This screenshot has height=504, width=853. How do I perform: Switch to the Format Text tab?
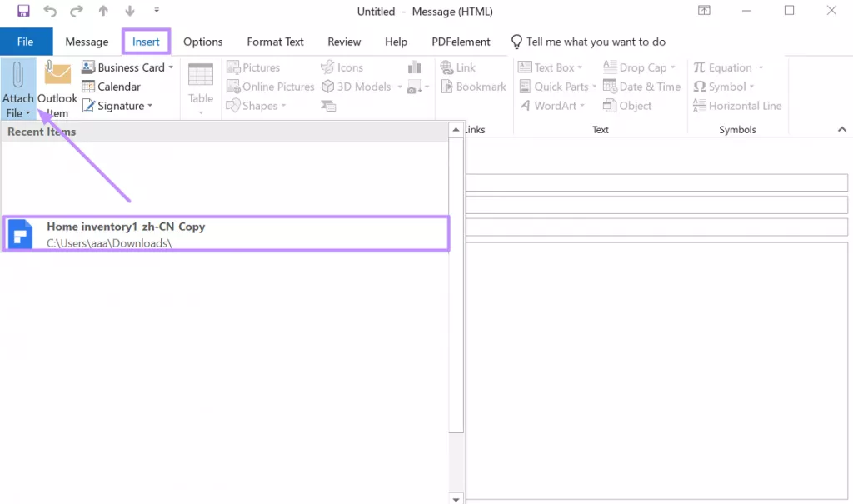275,42
